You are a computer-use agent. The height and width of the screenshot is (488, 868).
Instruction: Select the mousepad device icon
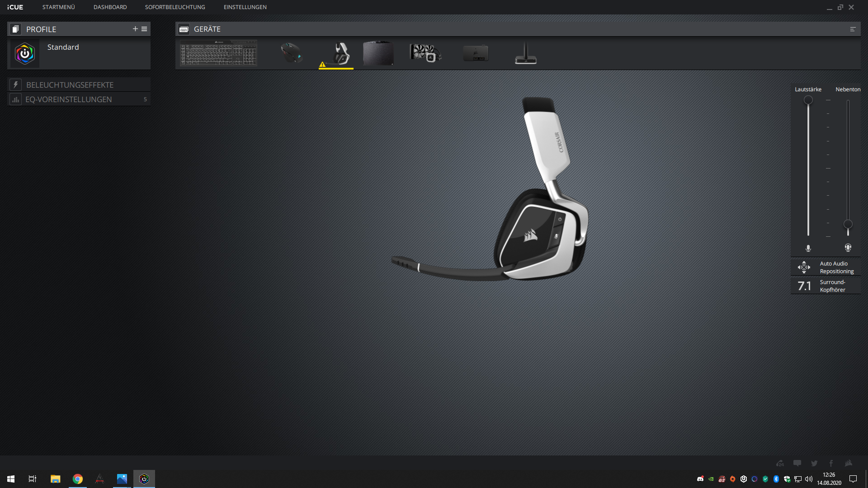click(x=378, y=53)
